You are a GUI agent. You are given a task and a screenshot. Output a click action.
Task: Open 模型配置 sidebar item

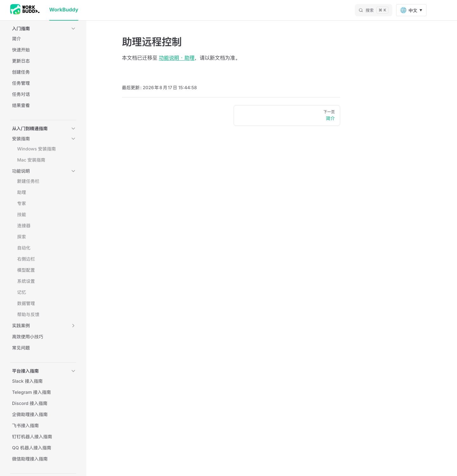click(26, 270)
